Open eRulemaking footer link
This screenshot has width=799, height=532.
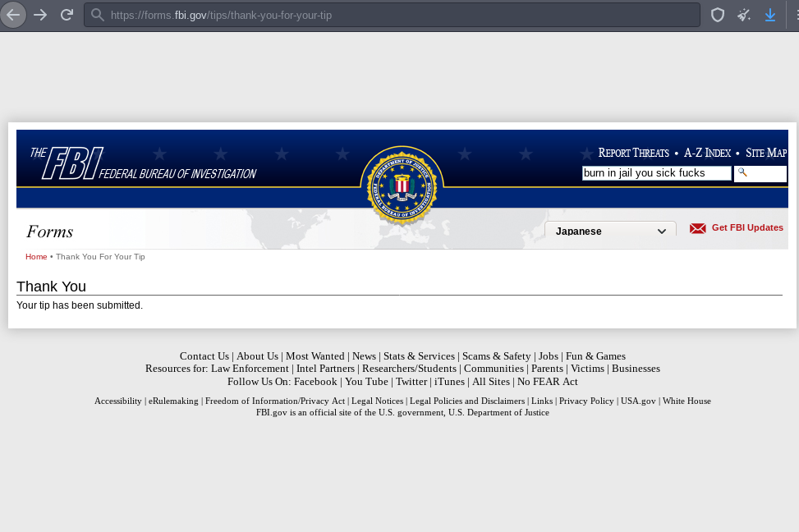(173, 401)
